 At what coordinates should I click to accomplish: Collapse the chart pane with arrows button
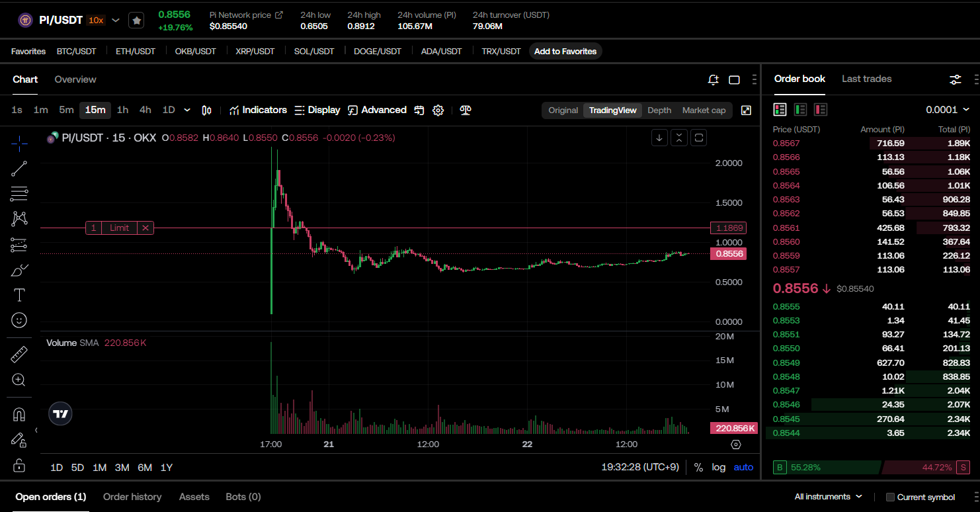point(679,138)
